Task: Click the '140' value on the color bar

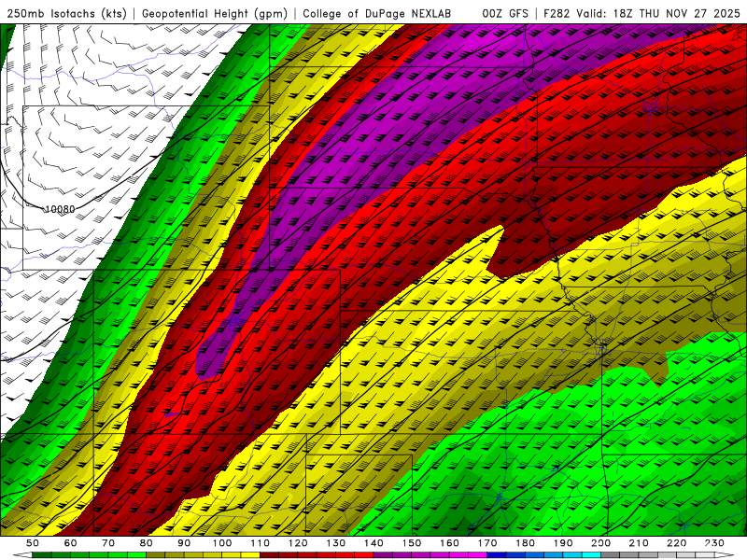Action: pyautogui.click(x=373, y=543)
